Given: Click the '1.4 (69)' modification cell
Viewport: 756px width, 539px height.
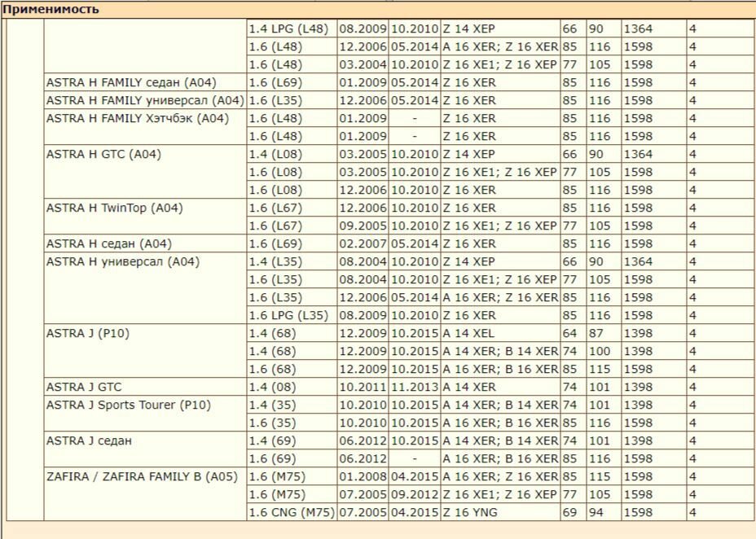Looking at the screenshot, I should tap(292, 440).
